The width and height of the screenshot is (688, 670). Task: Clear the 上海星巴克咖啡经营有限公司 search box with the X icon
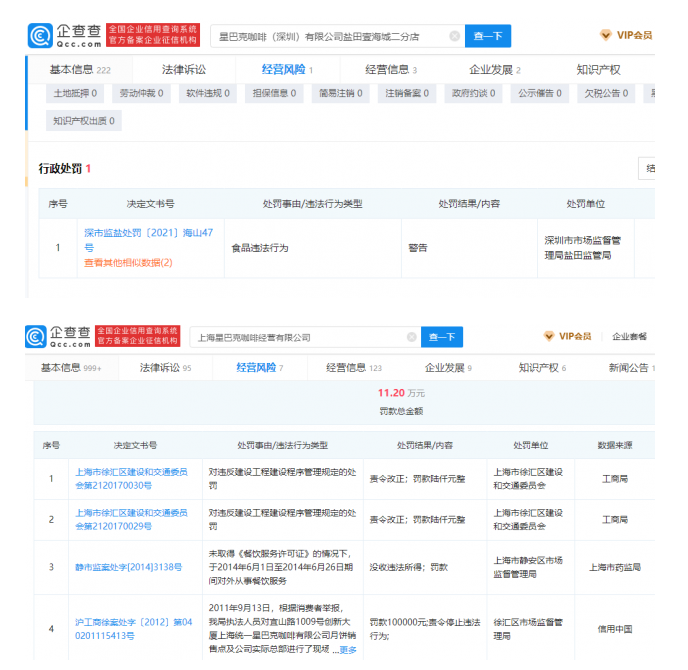point(412,337)
